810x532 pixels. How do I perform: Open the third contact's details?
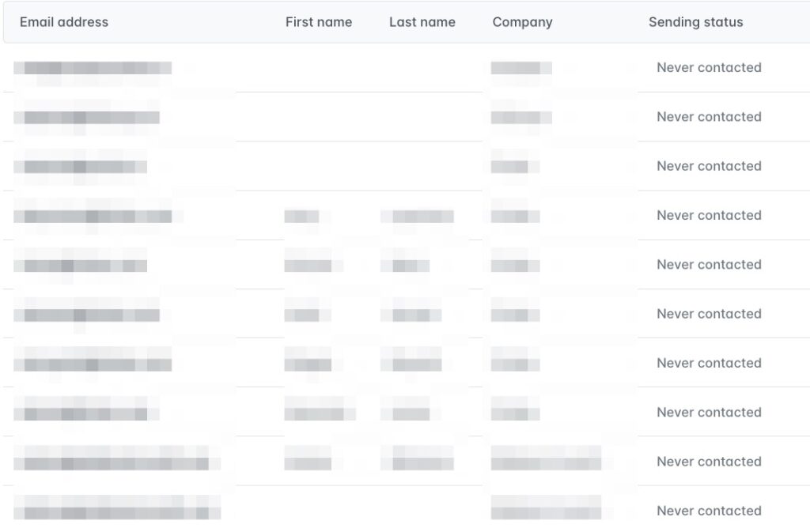pyautogui.click(x=316, y=166)
